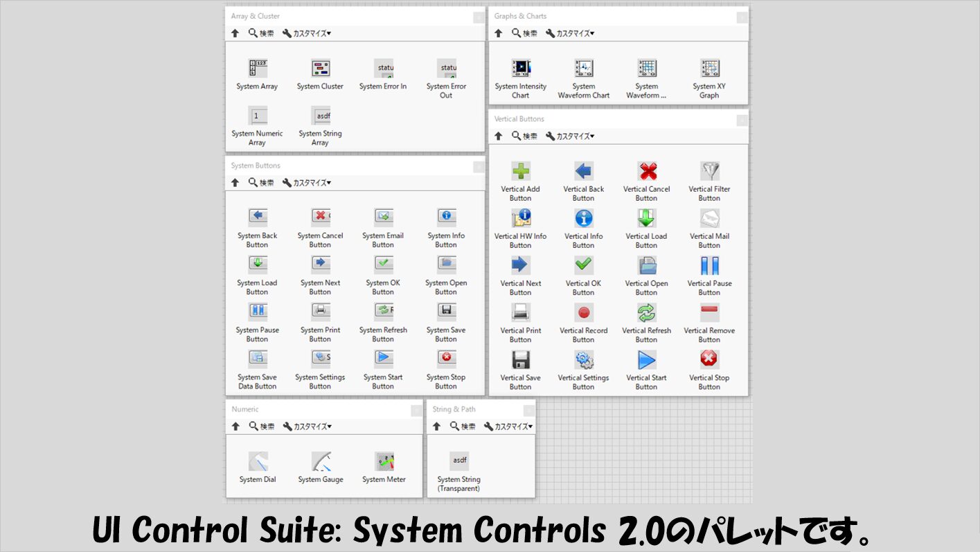
Task: Open カスタマイズ dropdown in String & Path palette
Action: (508, 427)
